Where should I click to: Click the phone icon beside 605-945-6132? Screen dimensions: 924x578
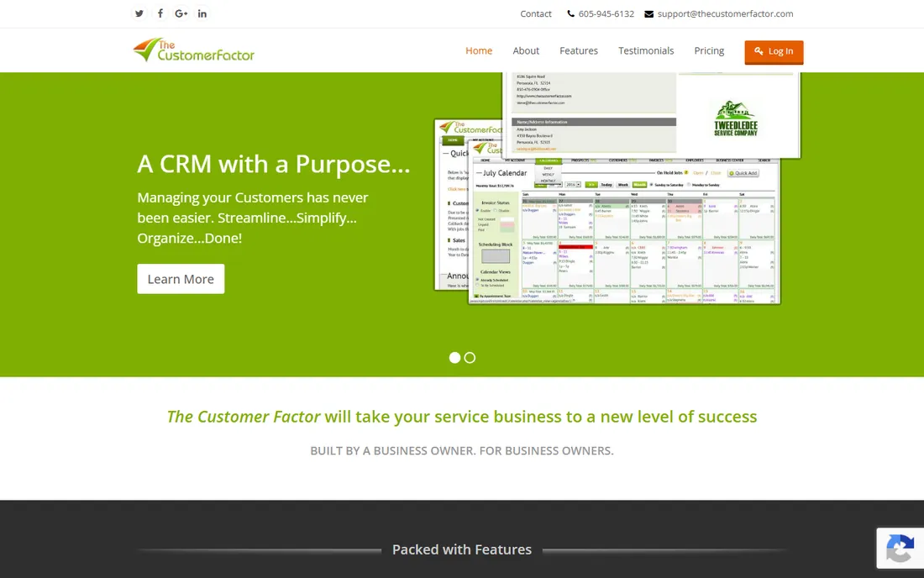[570, 13]
